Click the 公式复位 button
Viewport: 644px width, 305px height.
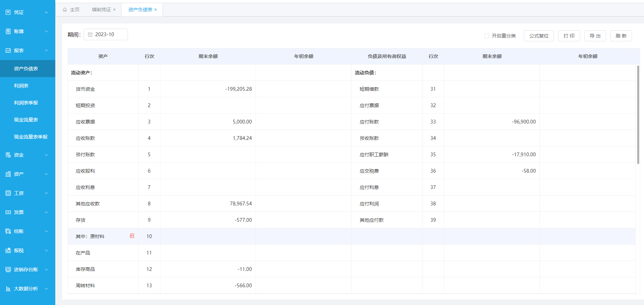click(x=539, y=36)
